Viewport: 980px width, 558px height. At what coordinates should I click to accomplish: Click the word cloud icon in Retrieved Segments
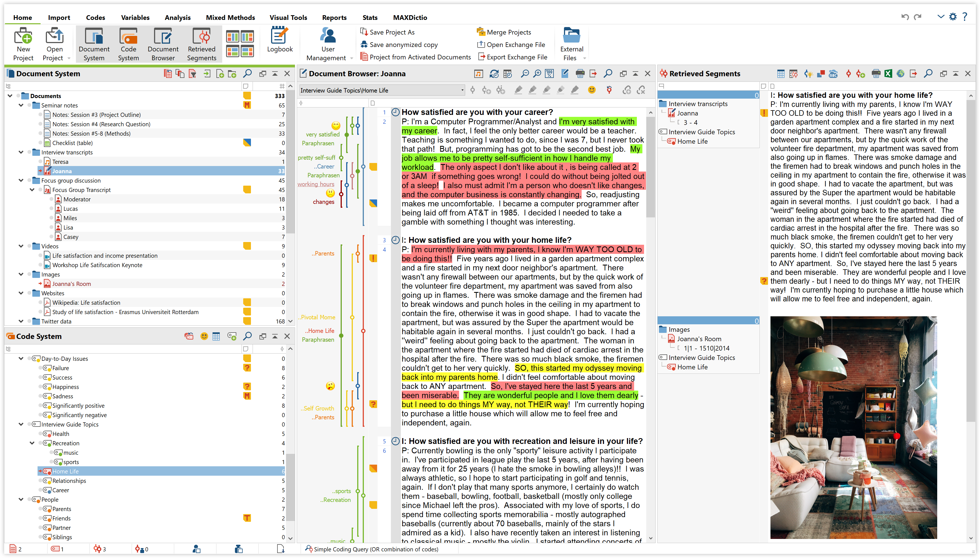[833, 73]
